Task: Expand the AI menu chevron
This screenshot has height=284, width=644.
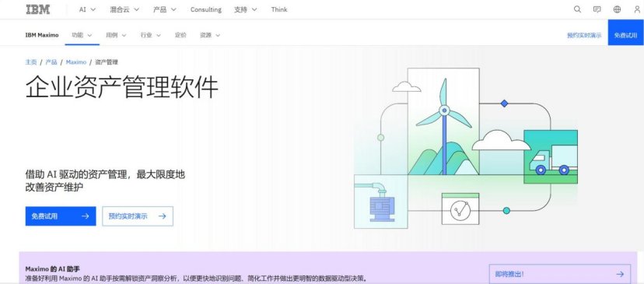Action: tap(93, 9)
